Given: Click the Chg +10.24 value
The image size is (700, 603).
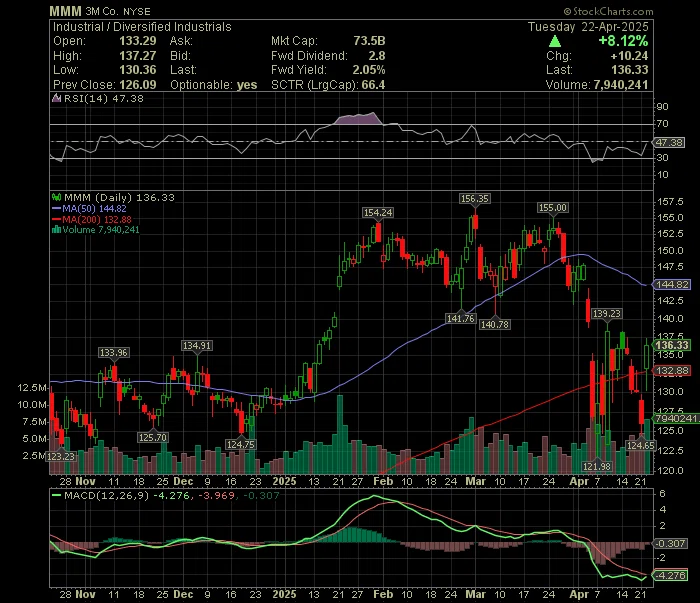Looking at the screenshot, I should (629, 56).
